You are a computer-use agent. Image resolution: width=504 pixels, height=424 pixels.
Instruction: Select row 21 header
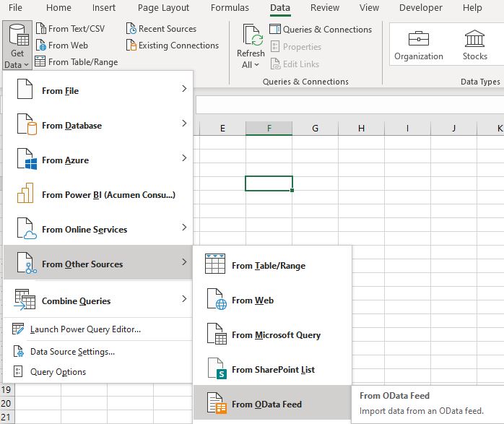pos(6,417)
